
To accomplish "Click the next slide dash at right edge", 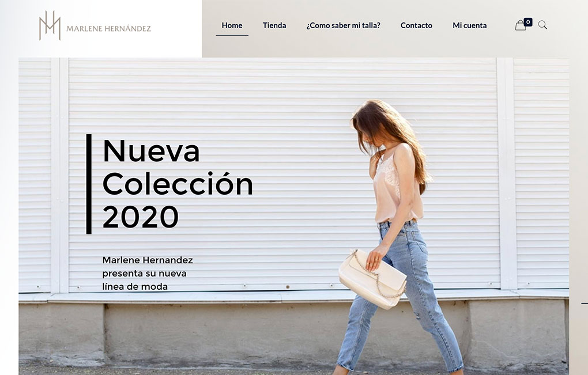I will coord(584,303).
